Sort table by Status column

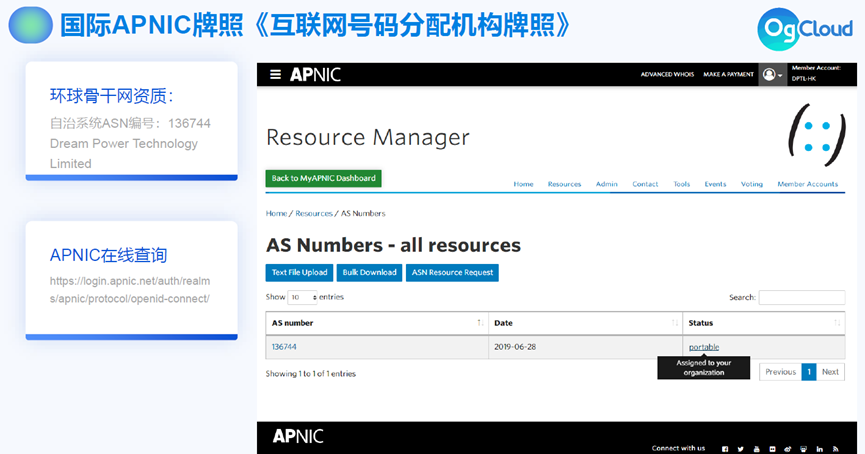[x=837, y=323]
